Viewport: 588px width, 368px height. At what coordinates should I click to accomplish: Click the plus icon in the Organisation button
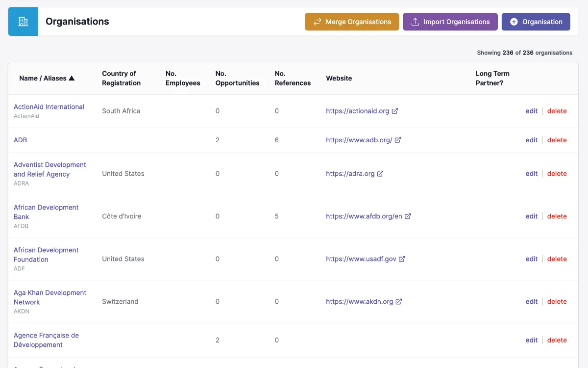[x=514, y=22]
